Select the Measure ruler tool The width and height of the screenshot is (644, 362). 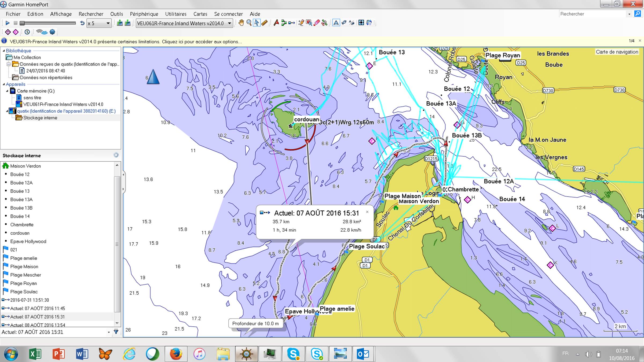pos(265,23)
